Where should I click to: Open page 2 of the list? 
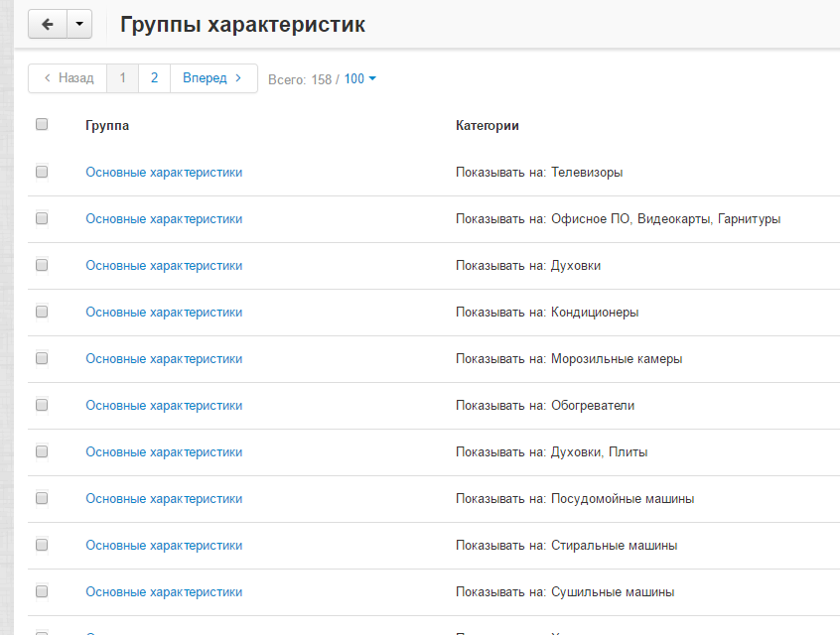pyautogui.click(x=154, y=78)
